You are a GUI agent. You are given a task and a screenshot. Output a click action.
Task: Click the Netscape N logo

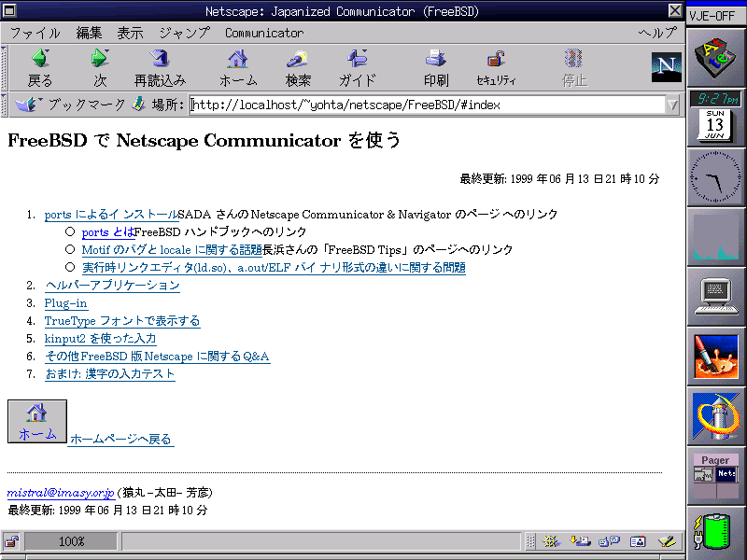[666, 67]
